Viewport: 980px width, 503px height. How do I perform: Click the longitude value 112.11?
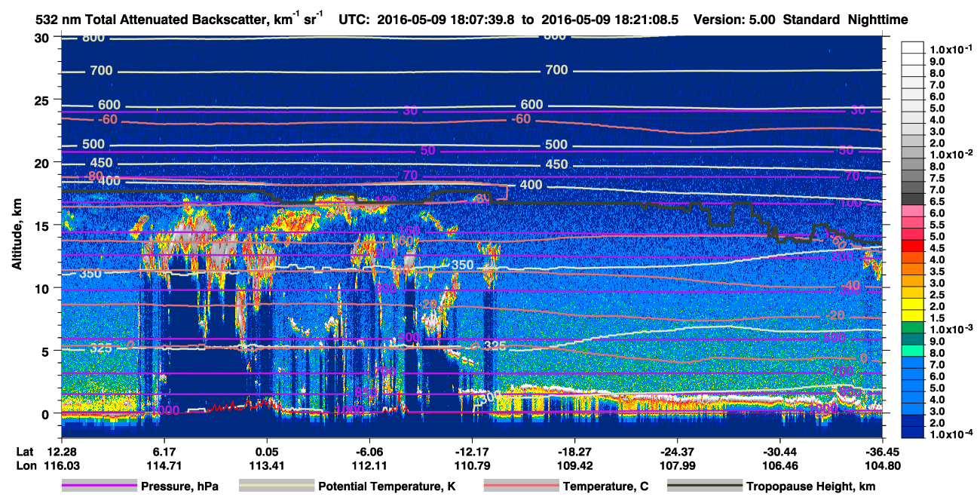pyautogui.click(x=369, y=465)
